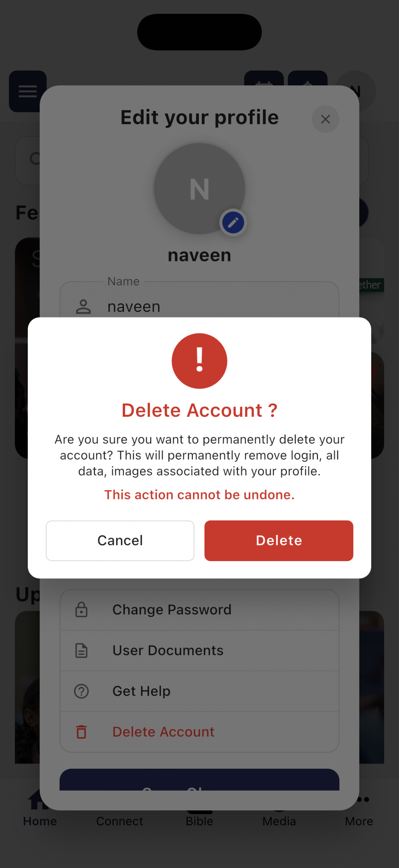Close the Edit your profile panel
Screen dimensions: 399x868
(x=325, y=119)
